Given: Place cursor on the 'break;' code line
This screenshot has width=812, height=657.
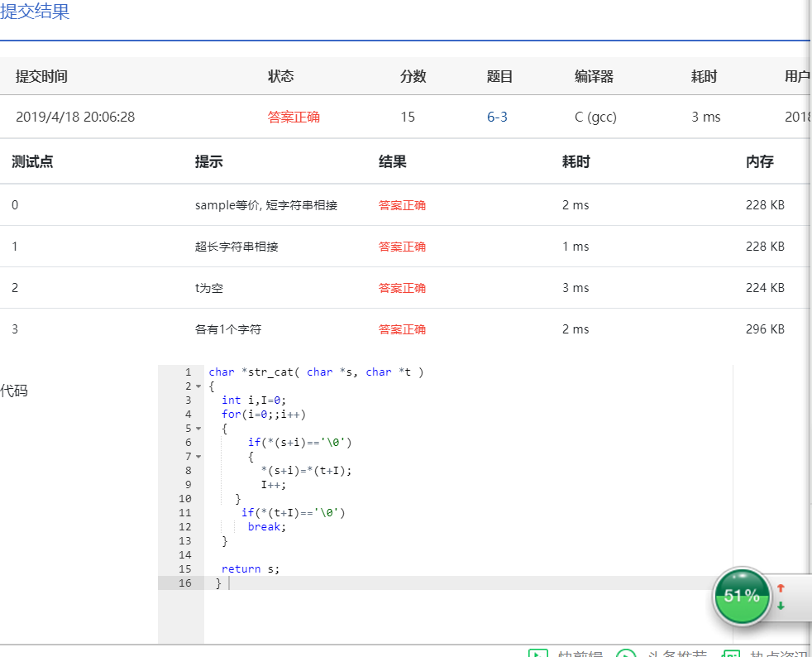Looking at the screenshot, I should 267,527.
